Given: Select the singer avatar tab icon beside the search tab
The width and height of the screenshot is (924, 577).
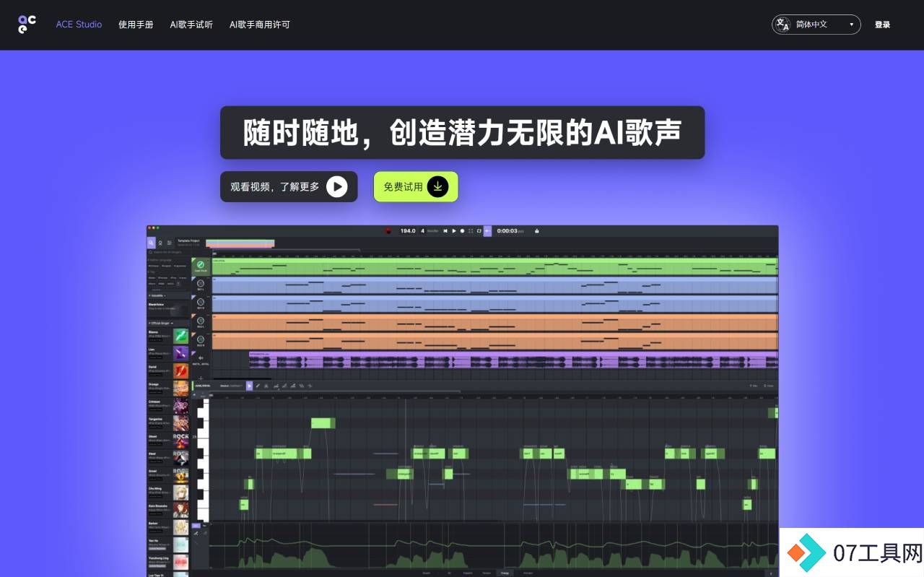Looking at the screenshot, I should point(160,243).
